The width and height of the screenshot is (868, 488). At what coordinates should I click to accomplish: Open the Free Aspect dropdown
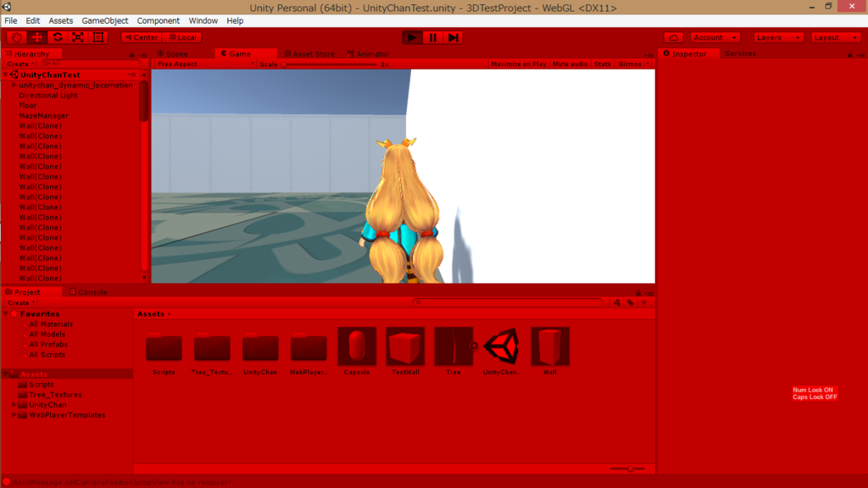click(x=205, y=64)
